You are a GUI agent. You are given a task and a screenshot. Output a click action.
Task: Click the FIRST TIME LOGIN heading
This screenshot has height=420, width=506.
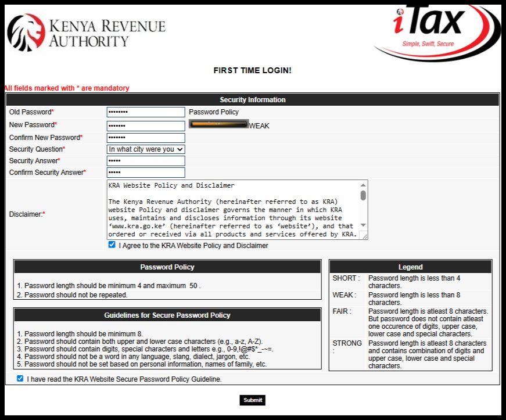[252, 70]
